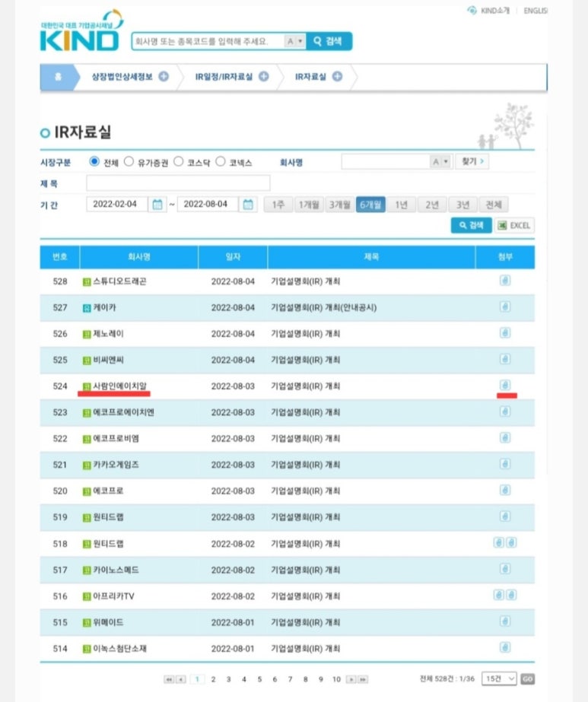This screenshot has width=588, height=702.
Task: Select 6개월 period tab
Action: [370, 205]
